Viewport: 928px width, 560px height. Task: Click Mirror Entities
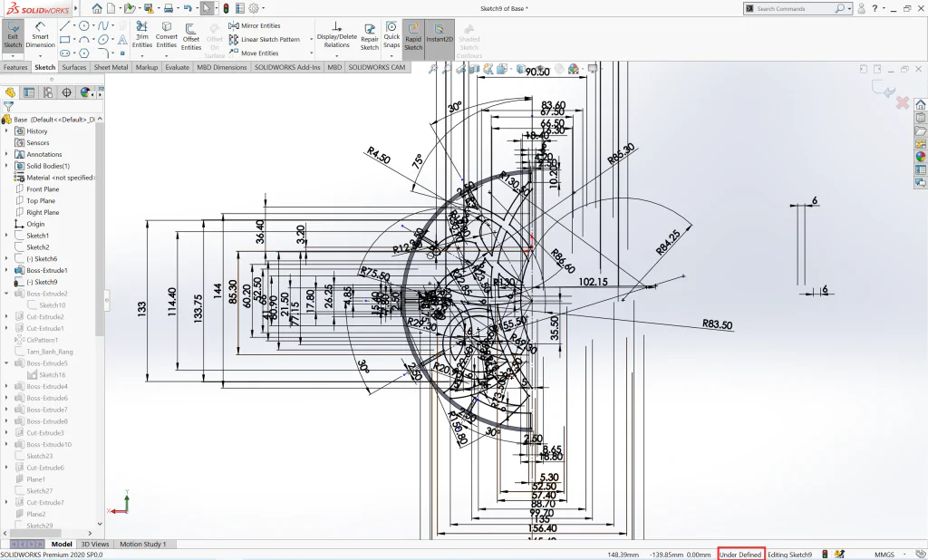point(255,25)
